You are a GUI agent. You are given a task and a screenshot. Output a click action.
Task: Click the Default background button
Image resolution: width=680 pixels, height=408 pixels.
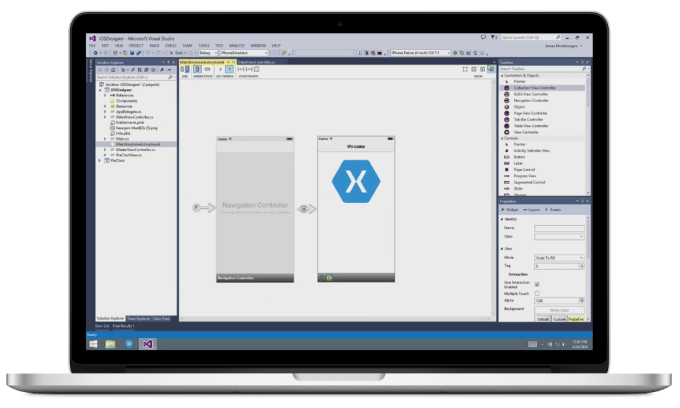[543, 319]
